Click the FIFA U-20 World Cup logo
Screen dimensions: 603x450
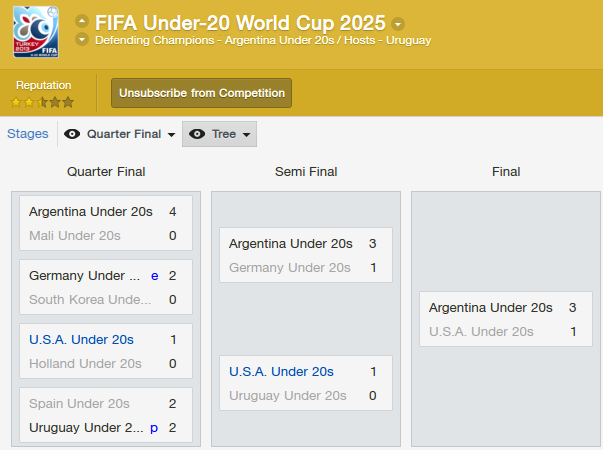point(36,32)
